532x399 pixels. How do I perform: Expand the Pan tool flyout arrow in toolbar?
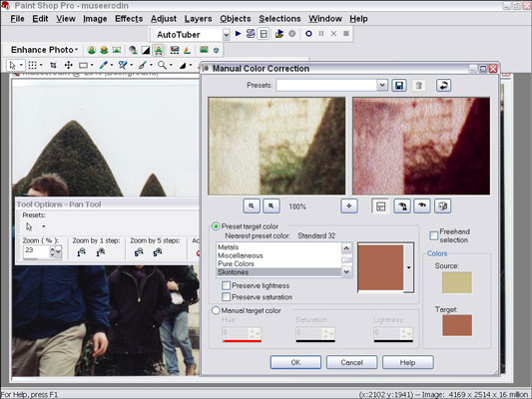pos(21,65)
